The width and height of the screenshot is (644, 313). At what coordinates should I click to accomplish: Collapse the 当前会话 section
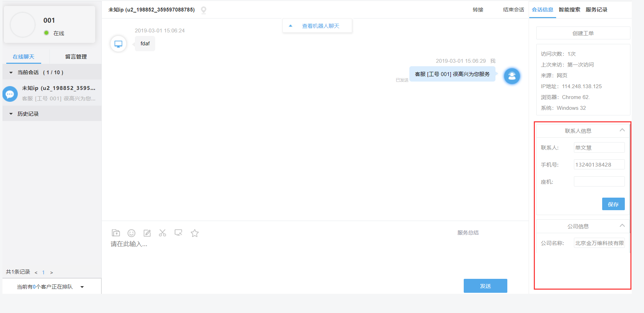click(x=11, y=72)
